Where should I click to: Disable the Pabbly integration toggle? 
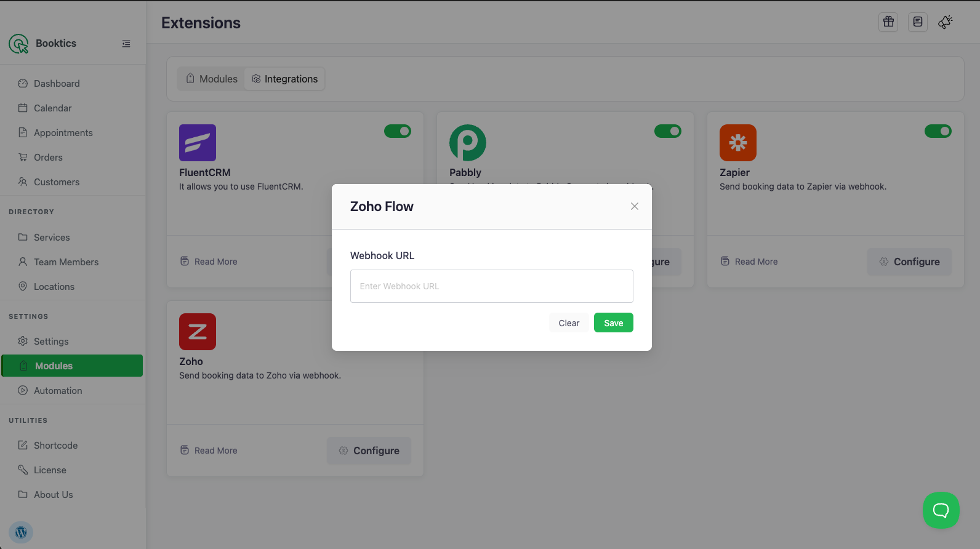pyautogui.click(x=668, y=131)
